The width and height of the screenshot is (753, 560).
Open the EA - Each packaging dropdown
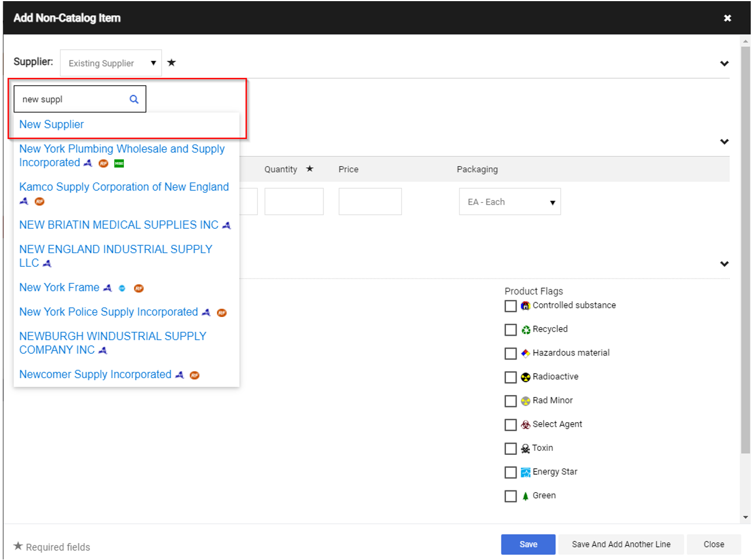[x=509, y=202]
